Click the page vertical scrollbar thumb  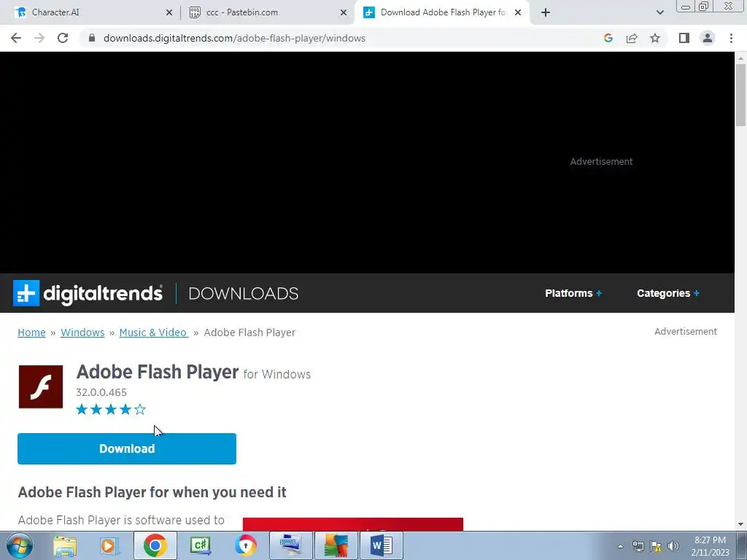coord(740,95)
